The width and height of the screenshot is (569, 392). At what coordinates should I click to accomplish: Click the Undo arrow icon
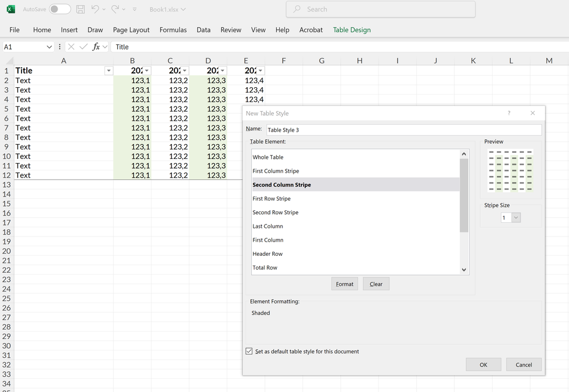point(95,9)
